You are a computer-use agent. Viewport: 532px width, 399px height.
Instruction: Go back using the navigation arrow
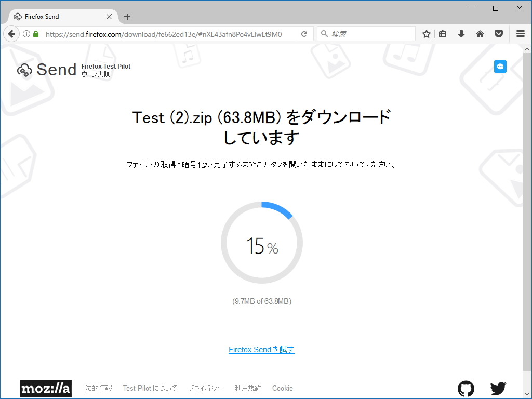tap(11, 33)
